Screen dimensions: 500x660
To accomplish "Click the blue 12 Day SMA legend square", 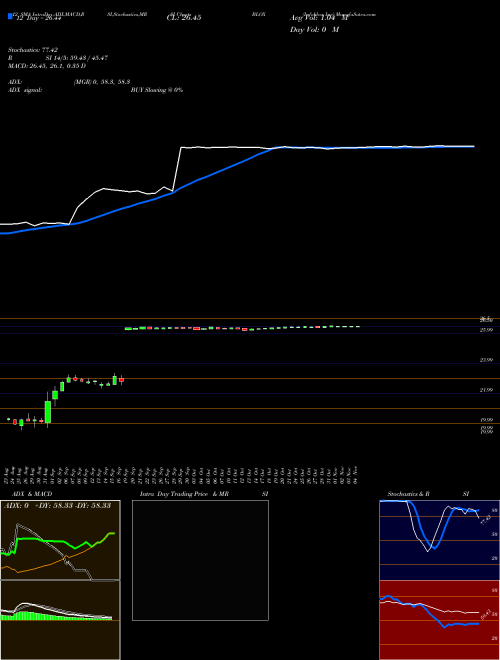I will [x=11, y=16].
